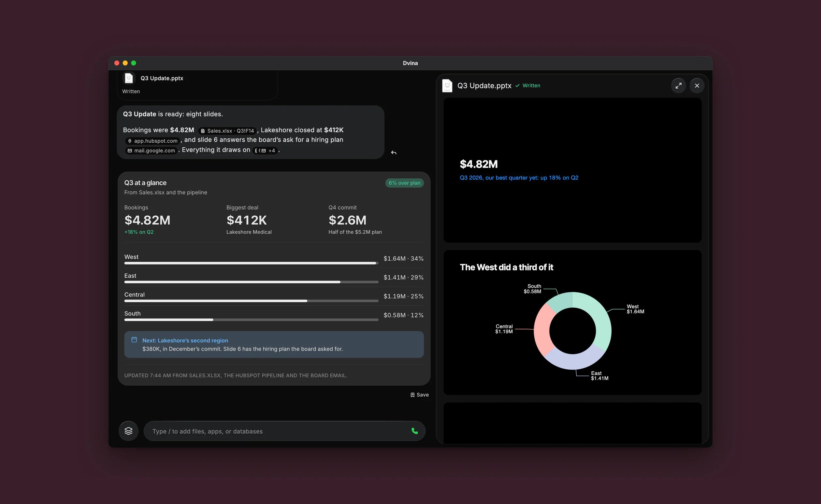821x504 pixels.
Task: Select the $4.82M title slide thumbnail
Action: point(572,170)
